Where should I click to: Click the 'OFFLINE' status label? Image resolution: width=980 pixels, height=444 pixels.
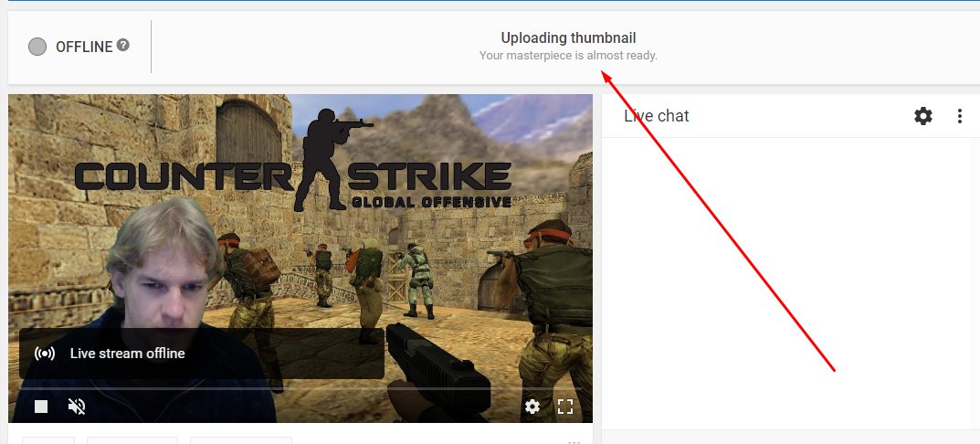84,47
